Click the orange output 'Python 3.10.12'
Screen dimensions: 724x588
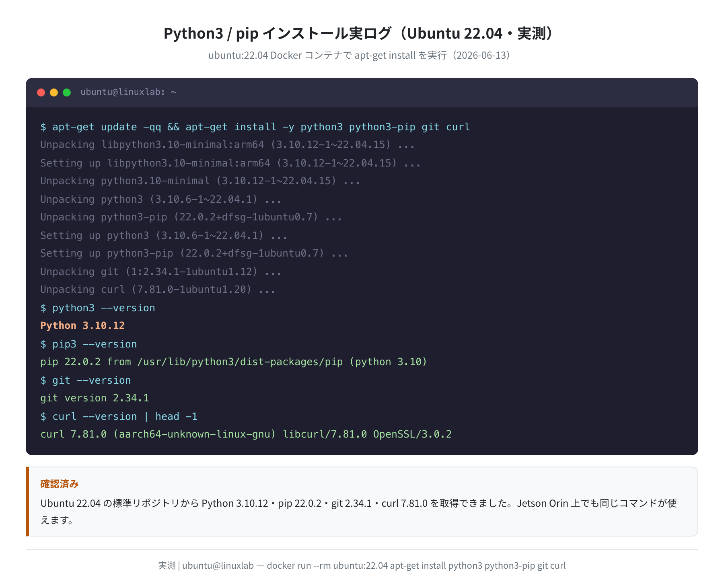click(x=82, y=326)
